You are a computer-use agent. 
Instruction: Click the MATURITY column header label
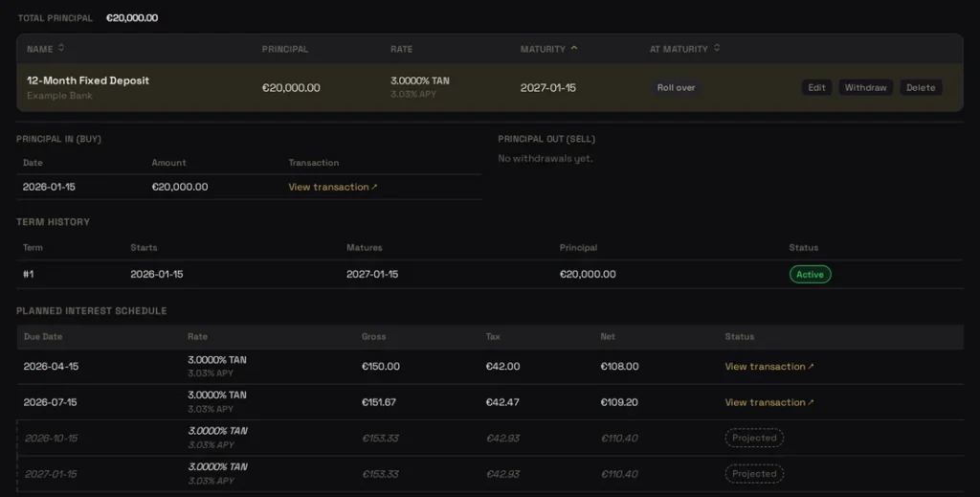543,49
